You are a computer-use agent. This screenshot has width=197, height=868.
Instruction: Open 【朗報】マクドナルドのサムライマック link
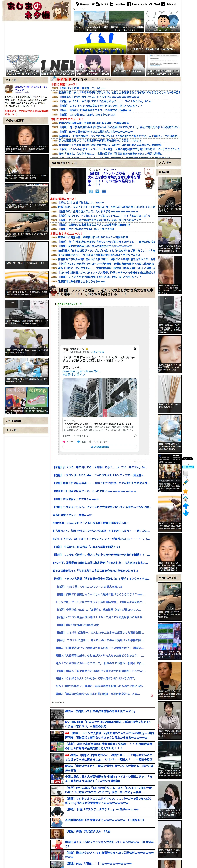click(108, 801)
